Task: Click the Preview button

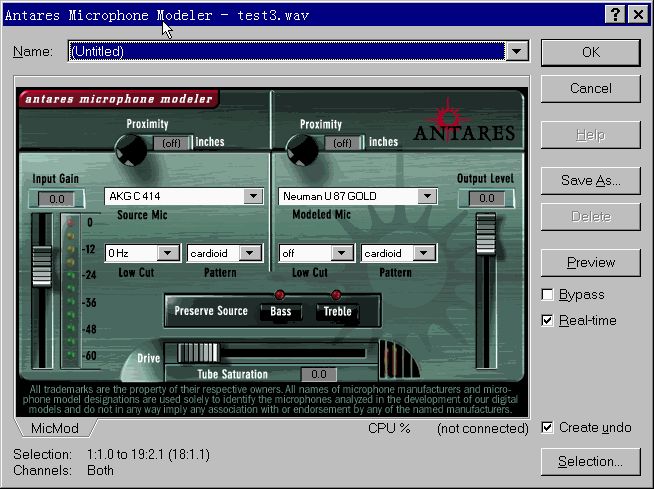Action: [x=591, y=262]
